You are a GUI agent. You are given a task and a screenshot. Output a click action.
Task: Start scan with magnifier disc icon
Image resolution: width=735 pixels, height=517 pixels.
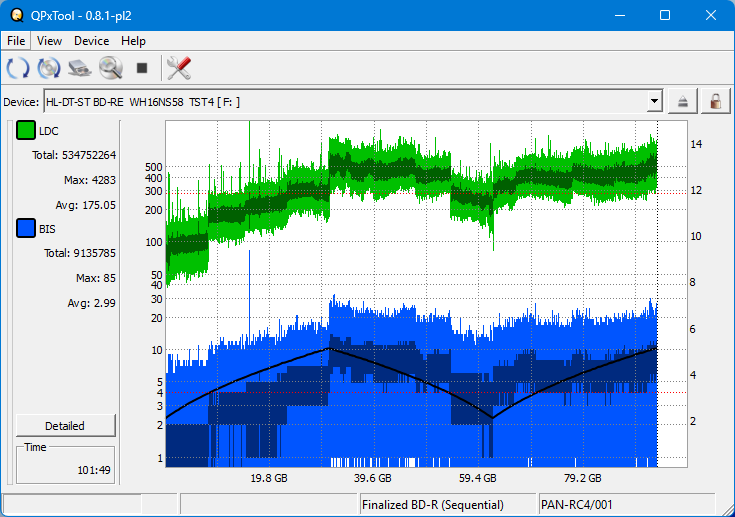(111, 68)
